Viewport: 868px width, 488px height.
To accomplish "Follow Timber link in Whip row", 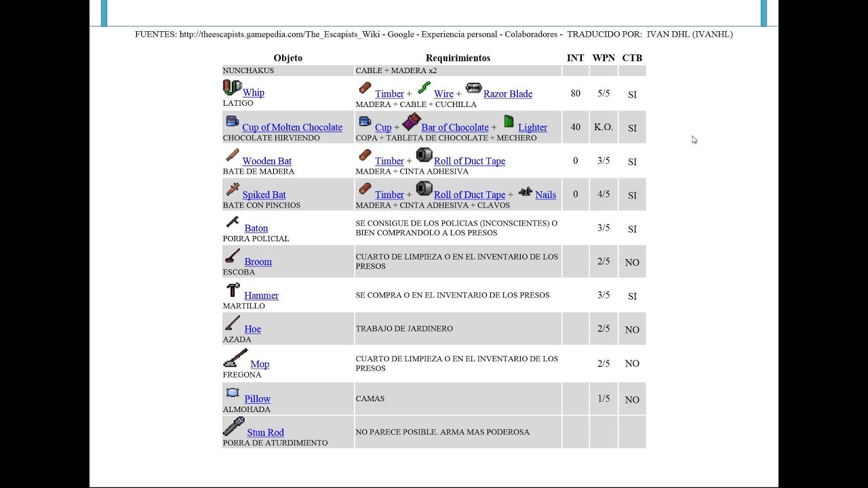I will point(389,94).
